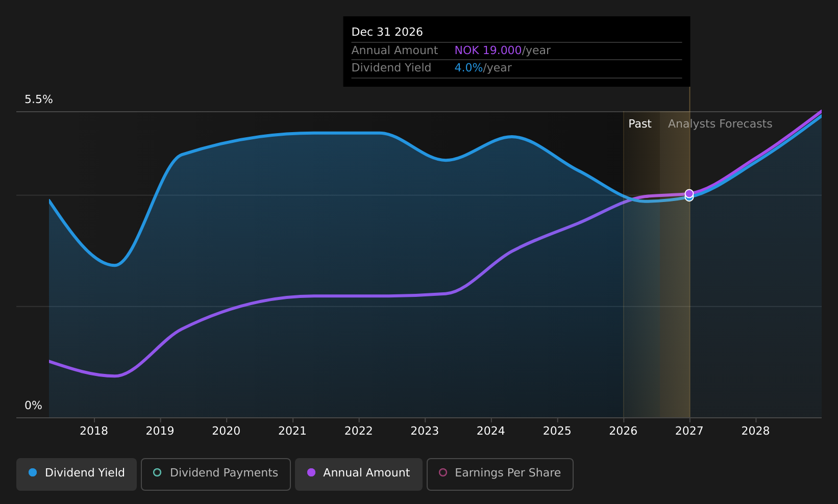Click the Dec 31 2026 tooltip date
838x504 pixels.
[387, 32]
